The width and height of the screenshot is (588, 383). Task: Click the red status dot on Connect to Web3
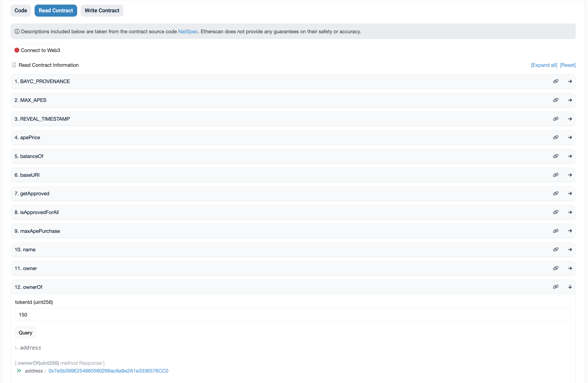(17, 50)
